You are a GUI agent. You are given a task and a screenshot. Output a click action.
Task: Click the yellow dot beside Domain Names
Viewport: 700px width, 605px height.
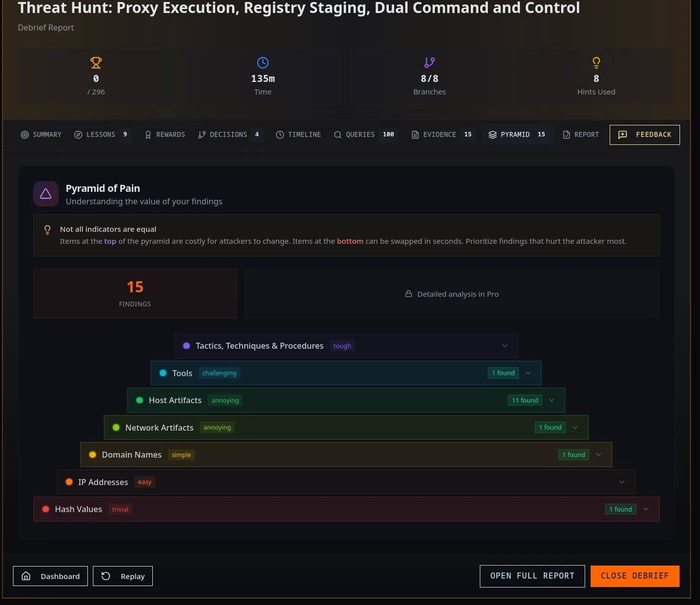[92, 455]
